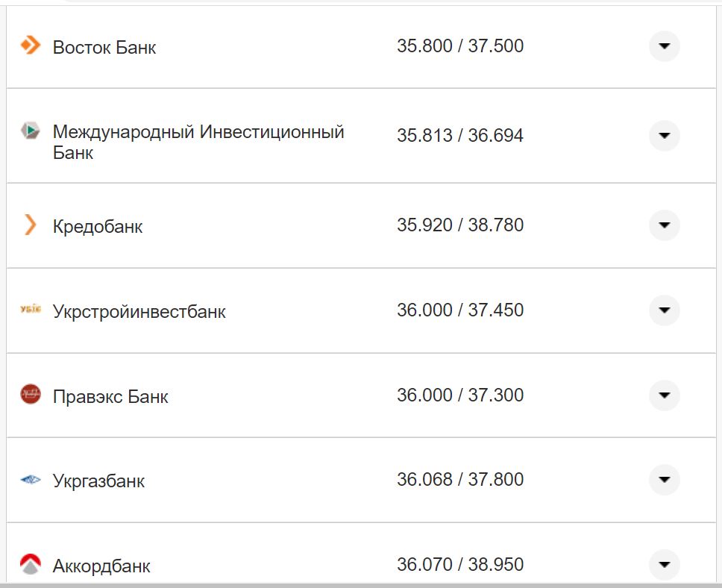The width and height of the screenshot is (722, 588).
Task: Open the Правэкс Банк details dropdown
Action: (x=663, y=395)
